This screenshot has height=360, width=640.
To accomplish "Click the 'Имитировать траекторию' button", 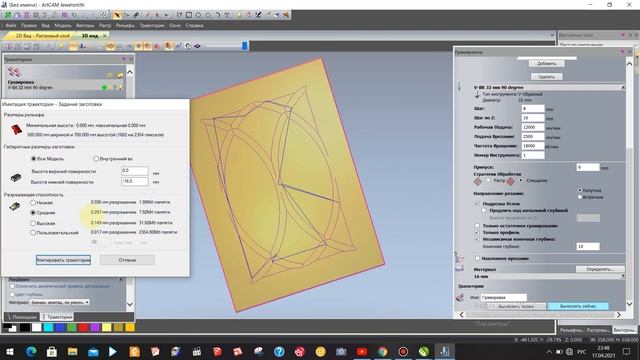I will [x=63, y=260].
